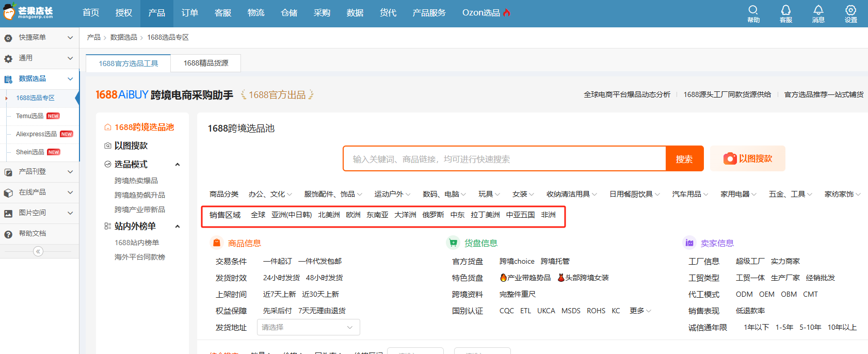Open 海外平台同款榜 ranking
This screenshot has width=868, height=354.
click(140, 257)
